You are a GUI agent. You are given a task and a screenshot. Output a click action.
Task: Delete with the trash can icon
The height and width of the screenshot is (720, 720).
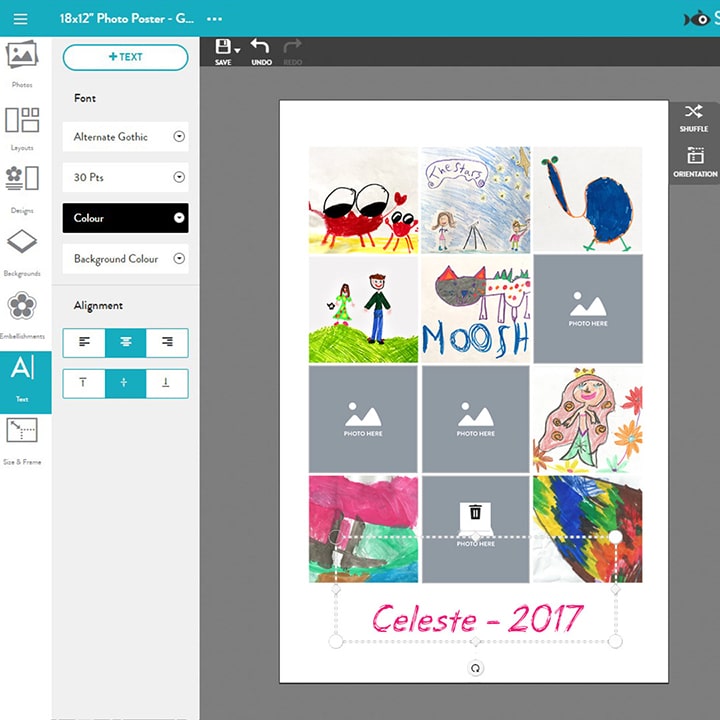pos(475,512)
